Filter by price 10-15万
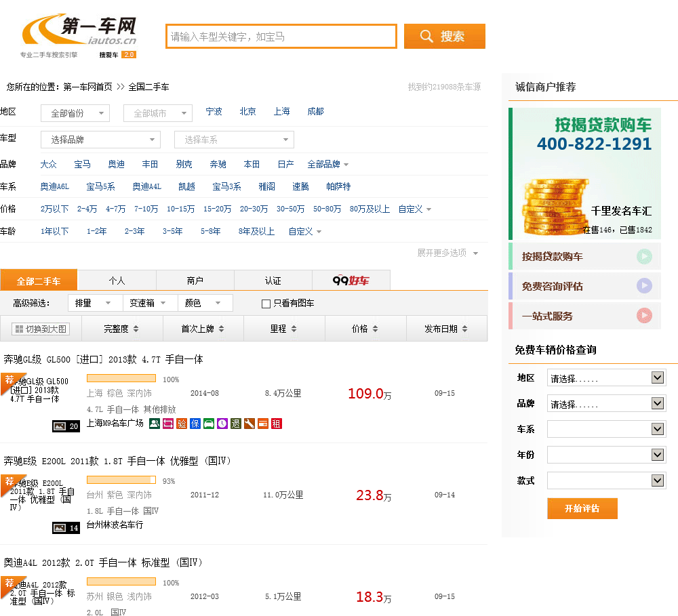Image resolution: width=678 pixels, height=616 pixels. (x=181, y=209)
